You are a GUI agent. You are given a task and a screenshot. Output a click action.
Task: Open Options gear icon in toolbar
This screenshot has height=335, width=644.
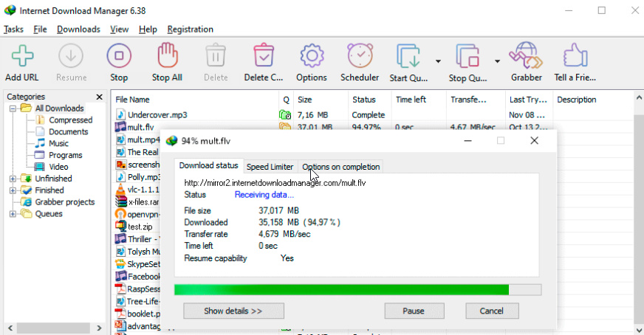pos(312,56)
